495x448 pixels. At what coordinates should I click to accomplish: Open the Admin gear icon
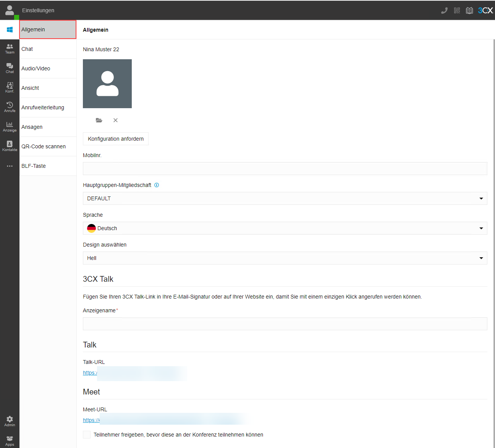10,421
